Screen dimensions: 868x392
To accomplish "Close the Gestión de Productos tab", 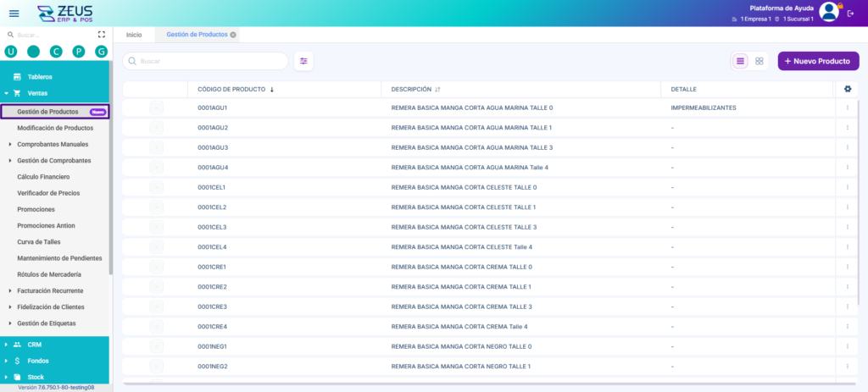I will pyautogui.click(x=233, y=34).
